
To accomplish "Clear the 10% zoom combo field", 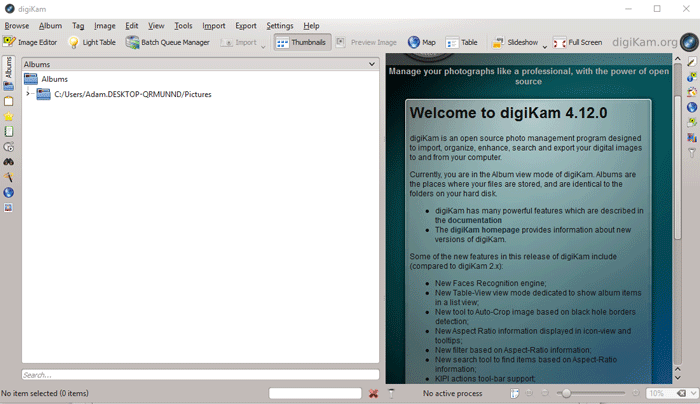I will coord(681,393).
